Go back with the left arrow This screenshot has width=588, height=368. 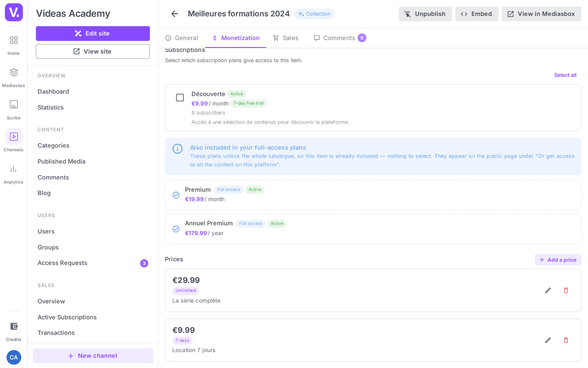[175, 14]
